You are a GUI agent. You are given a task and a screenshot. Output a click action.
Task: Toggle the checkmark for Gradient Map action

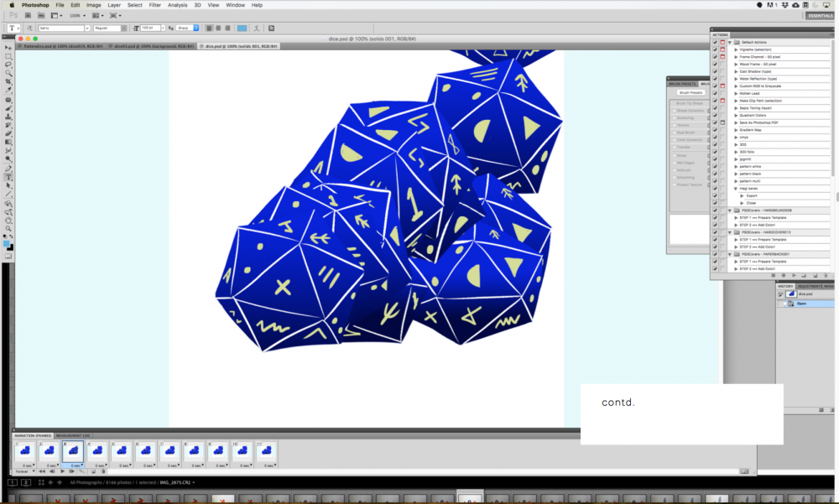click(715, 130)
